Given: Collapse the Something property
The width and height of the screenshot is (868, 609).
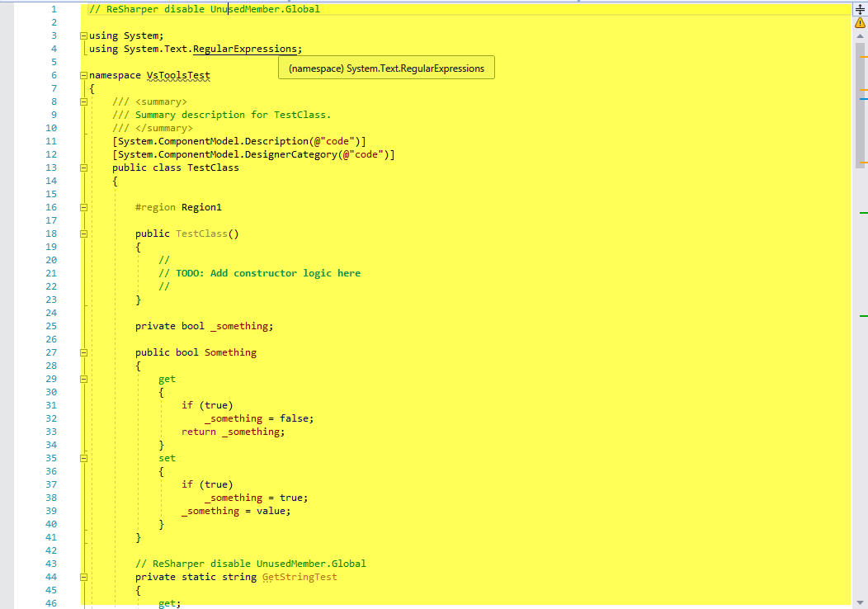Looking at the screenshot, I should pyautogui.click(x=83, y=352).
